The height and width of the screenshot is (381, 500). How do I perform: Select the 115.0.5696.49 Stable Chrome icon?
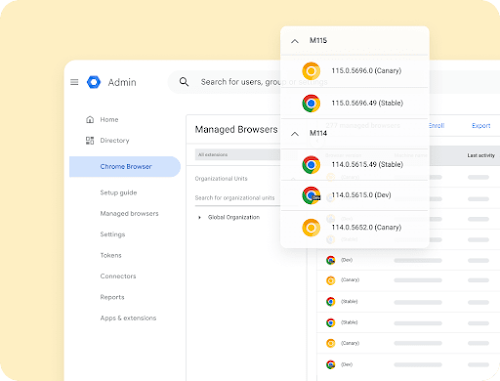coord(311,103)
